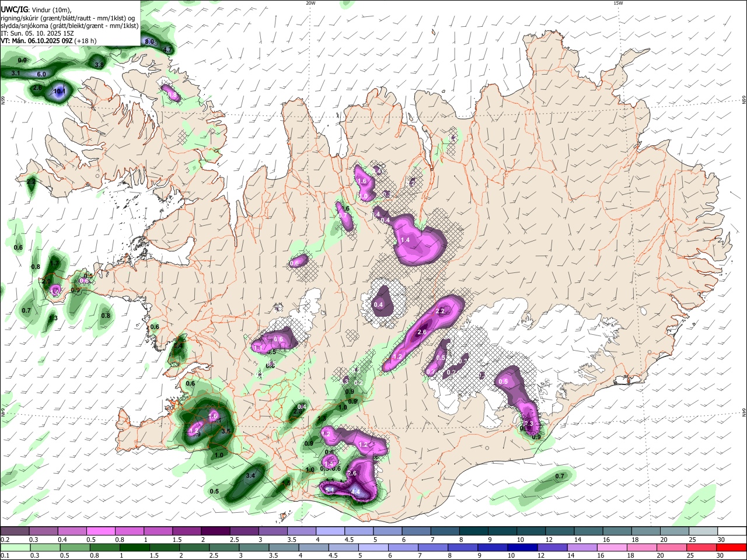Click the 10.1 precipitation value label
The height and width of the screenshot is (560, 747).
click(x=60, y=92)
